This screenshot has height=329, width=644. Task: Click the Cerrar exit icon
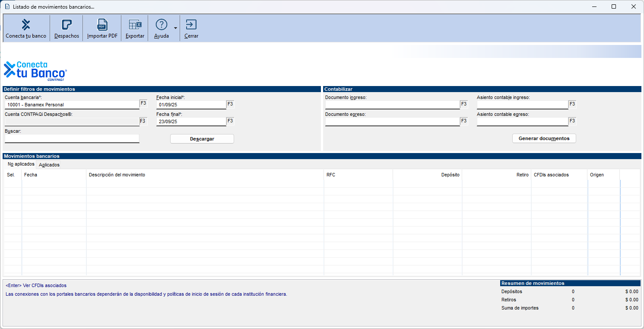191,25
